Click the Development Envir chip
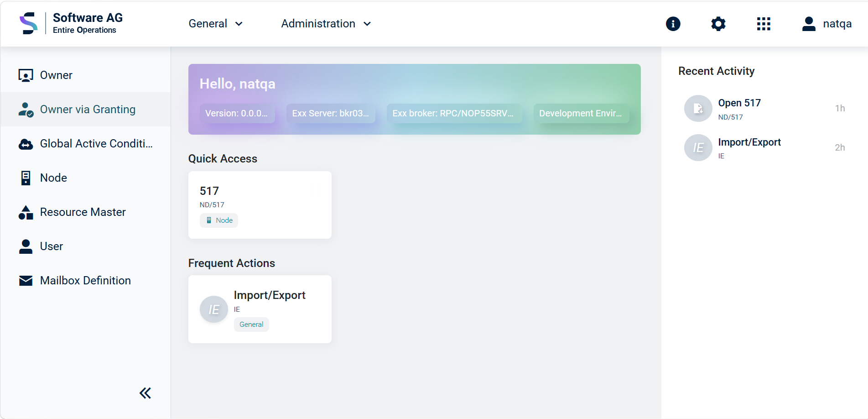Viewport: 868px width, 419px height. 582,113
